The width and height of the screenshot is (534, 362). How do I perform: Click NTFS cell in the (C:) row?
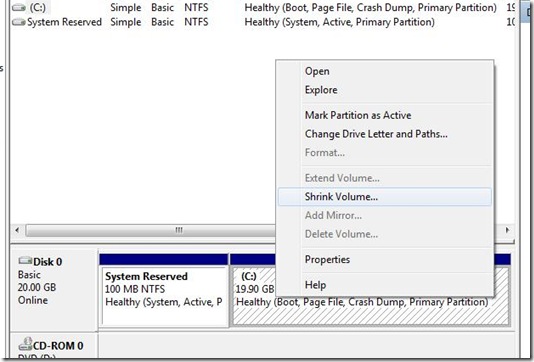click(x=196, y=7)
